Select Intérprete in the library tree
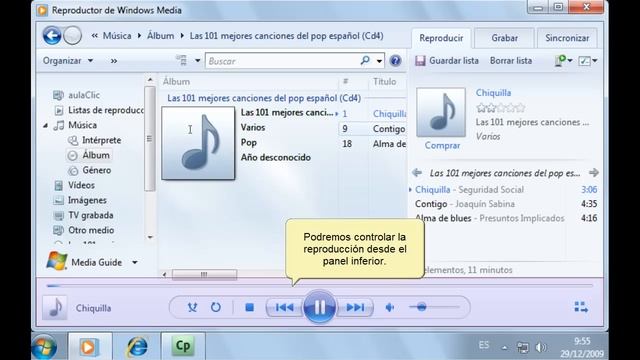 pos(101,140)
